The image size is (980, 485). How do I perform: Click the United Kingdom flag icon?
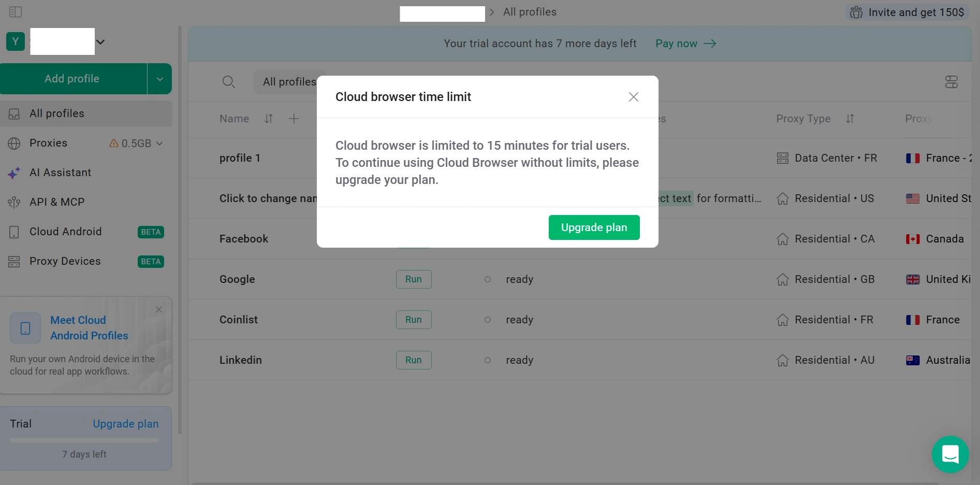[913, 280]
